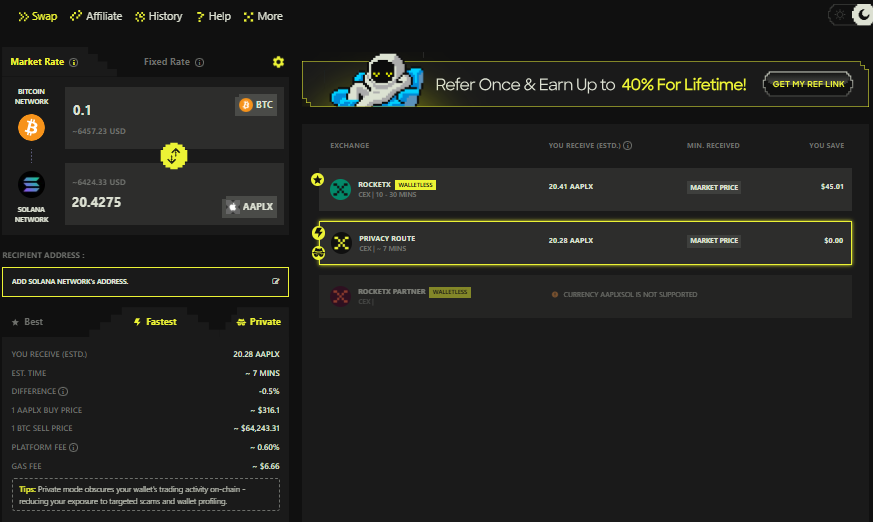The height and width of the screenshot is (522, 873).
Task: Select the Fastest route filter
Action: [x=155, y=322]
